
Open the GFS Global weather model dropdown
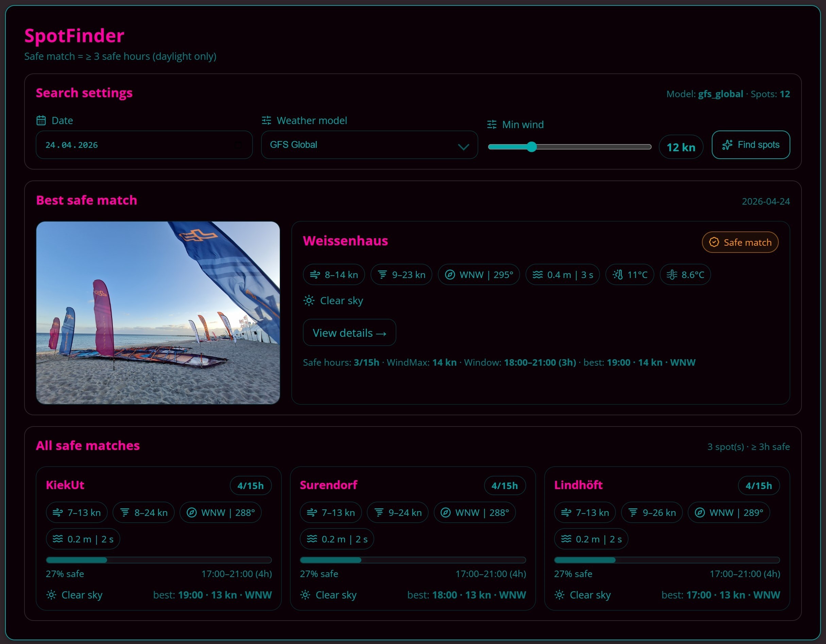click(363, 145)
